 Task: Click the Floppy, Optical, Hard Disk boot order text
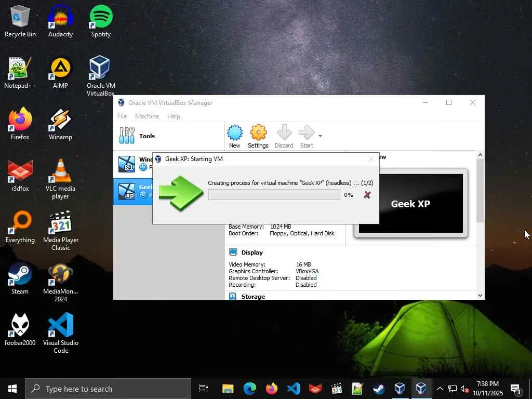point(302,233)
